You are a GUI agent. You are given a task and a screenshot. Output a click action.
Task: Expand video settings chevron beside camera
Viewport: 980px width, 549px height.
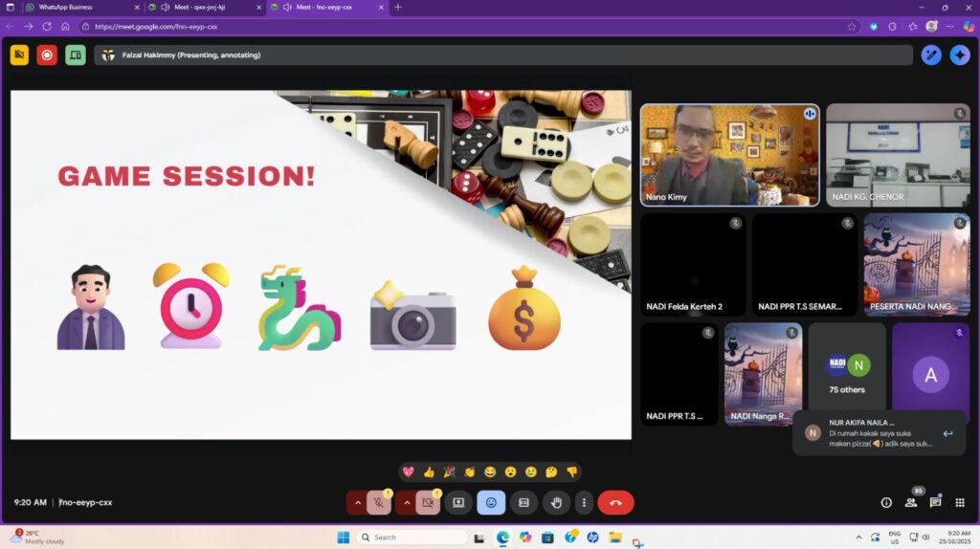coord(407,502)
